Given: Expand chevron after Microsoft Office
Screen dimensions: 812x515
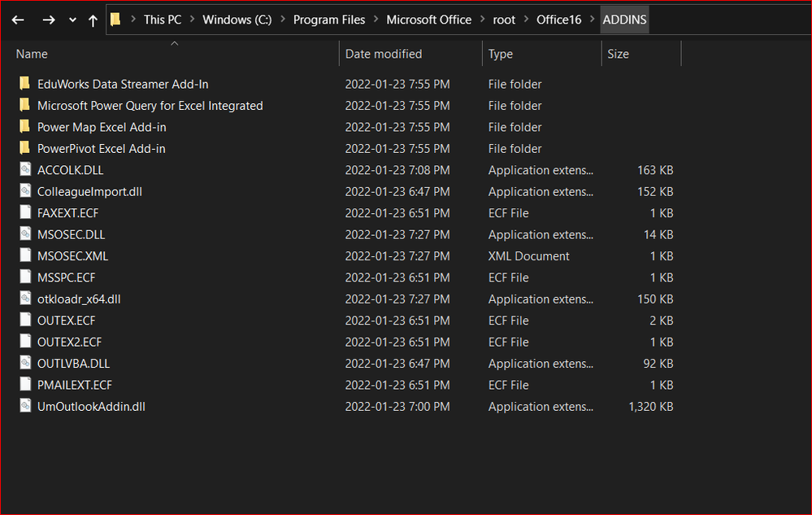Looking at the screenshot, I should coord(482,20).
